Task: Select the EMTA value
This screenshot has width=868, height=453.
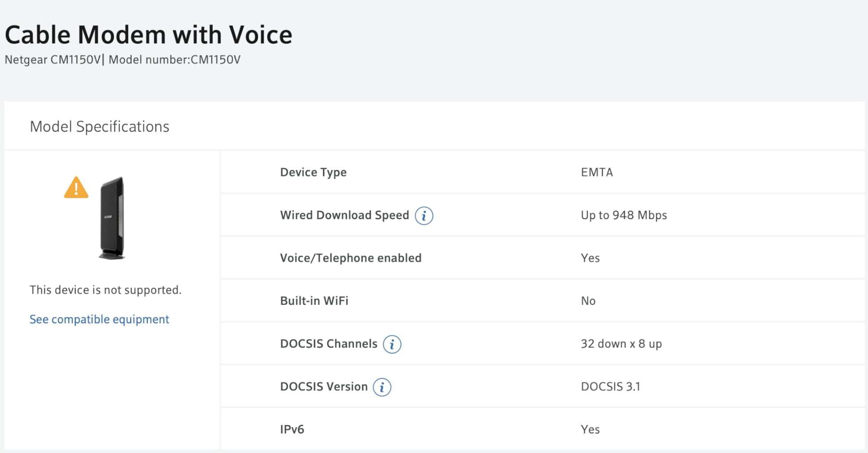Action: point(597,172)
